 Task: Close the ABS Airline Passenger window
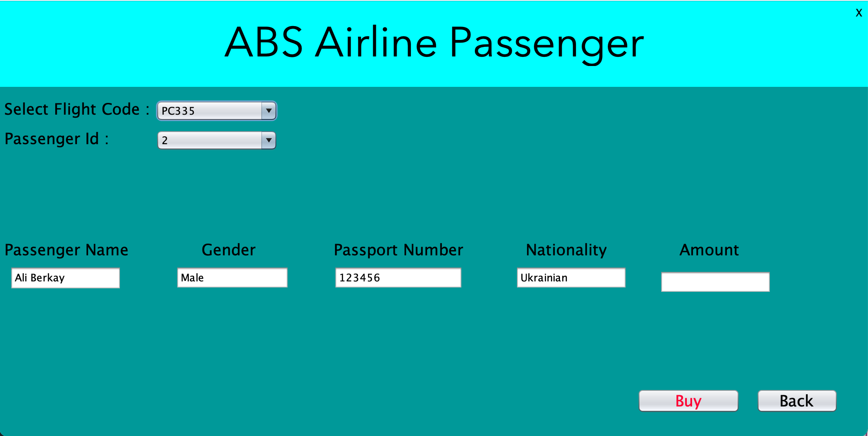pyautogui.click(x=858, y=13)
